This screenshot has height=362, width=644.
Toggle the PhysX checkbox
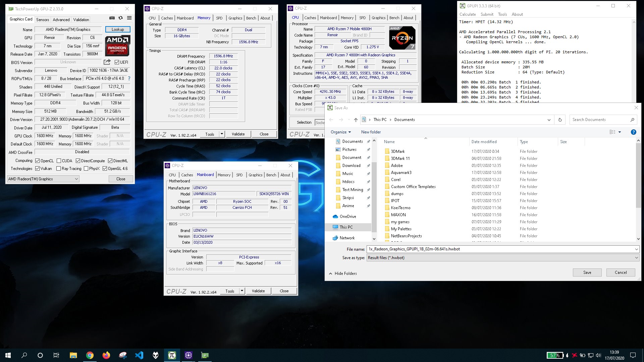pyautogui.click(x=86, y=169)
